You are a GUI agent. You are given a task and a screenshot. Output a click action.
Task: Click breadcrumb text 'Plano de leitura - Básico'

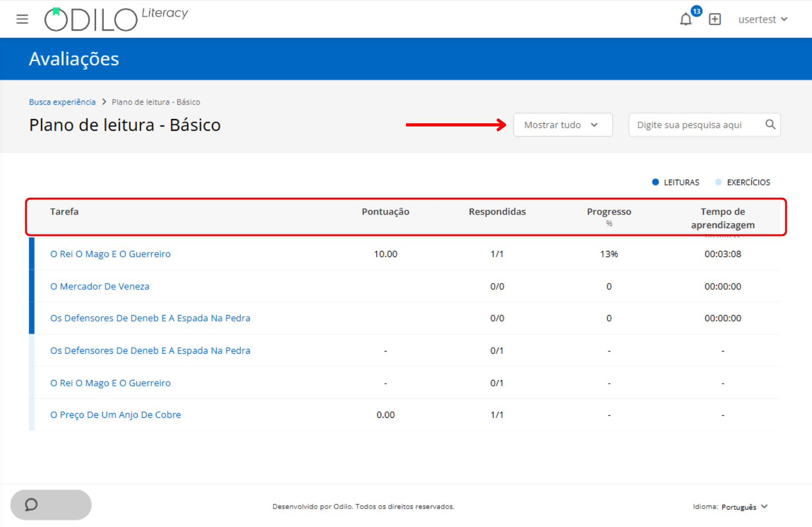pos(156,102)
